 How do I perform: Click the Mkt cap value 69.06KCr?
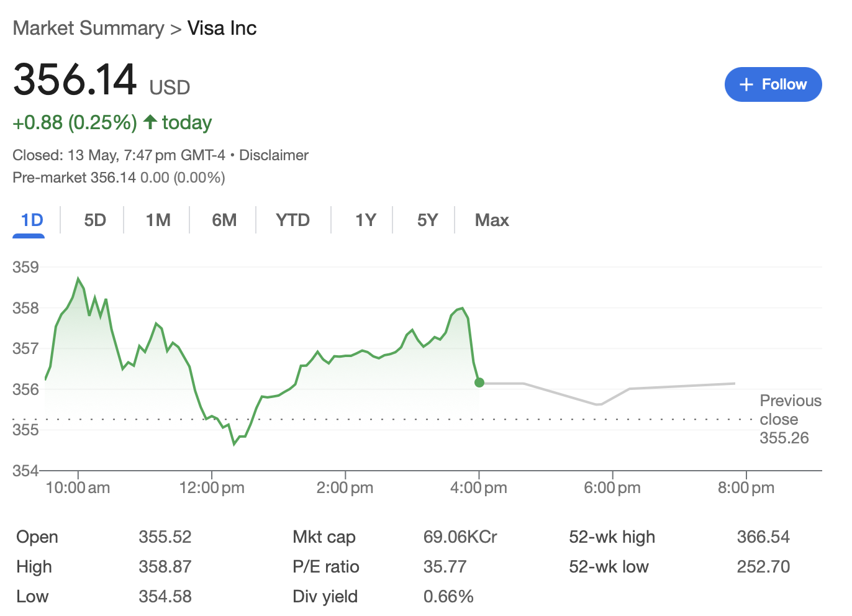(460, 537)
